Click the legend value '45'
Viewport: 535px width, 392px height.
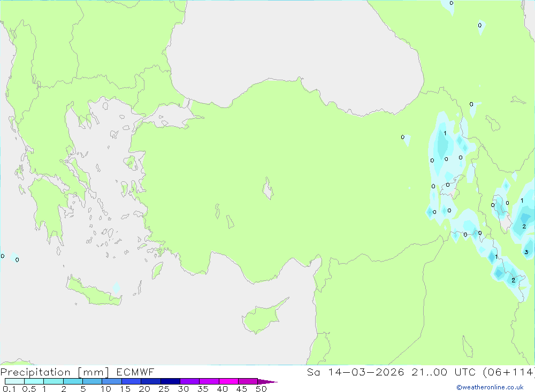pyautogui.click(x=242, y=389)
